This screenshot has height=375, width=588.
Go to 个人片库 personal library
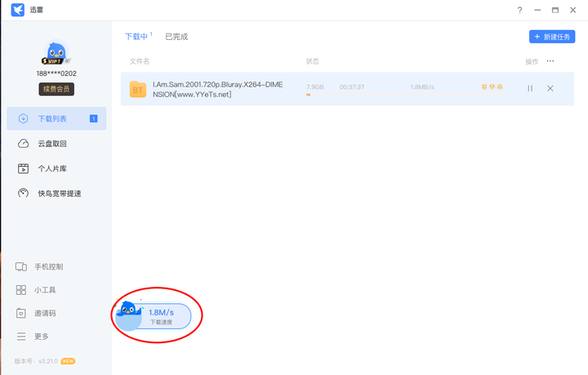(51, 169)
